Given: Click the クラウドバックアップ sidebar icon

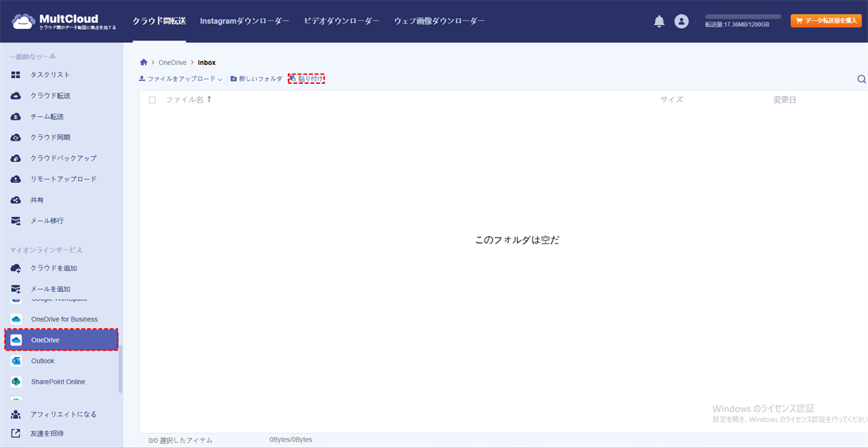Looking at the screenshot, I should 16,158.
